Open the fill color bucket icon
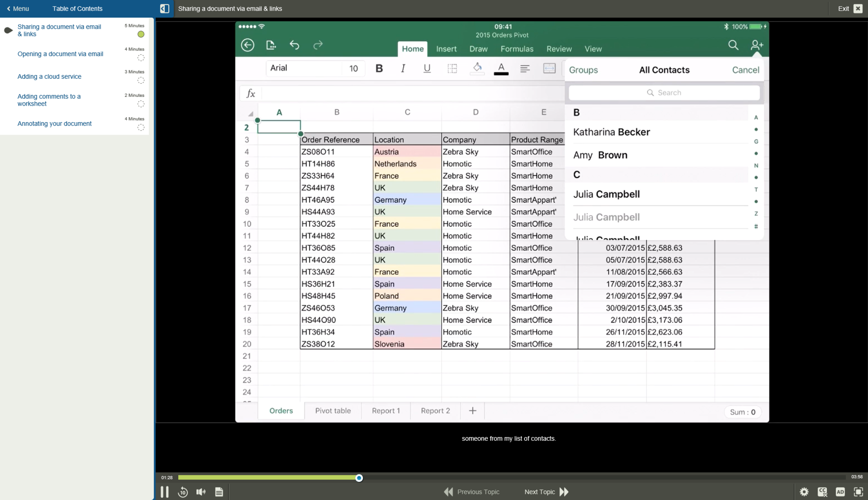The width and height of the screenshot is (868, 500). (477, 68)
